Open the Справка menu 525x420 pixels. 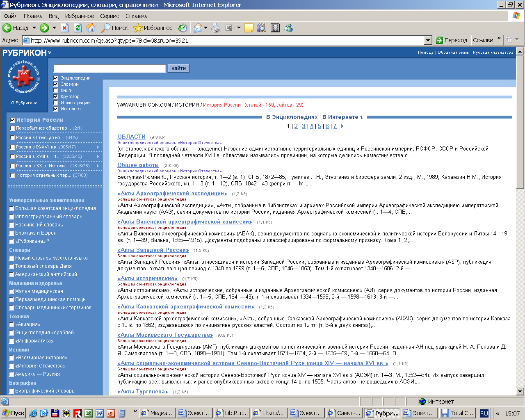[137, 16]
